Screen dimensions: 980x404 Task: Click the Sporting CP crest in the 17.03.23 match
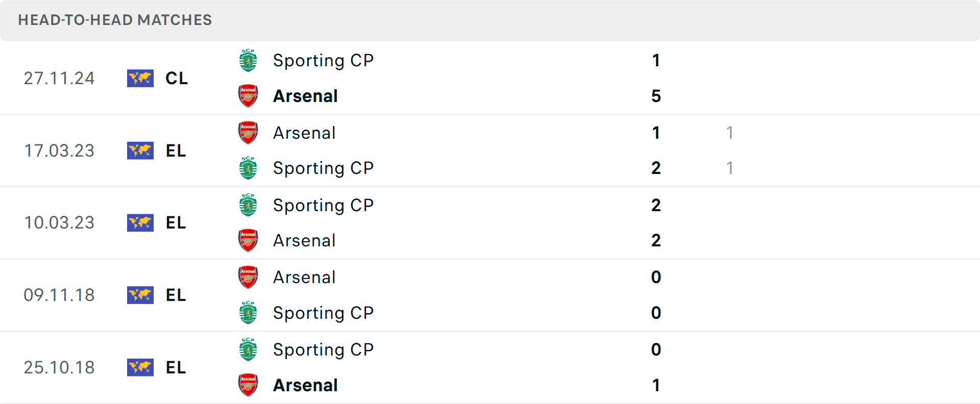point(248,168)
